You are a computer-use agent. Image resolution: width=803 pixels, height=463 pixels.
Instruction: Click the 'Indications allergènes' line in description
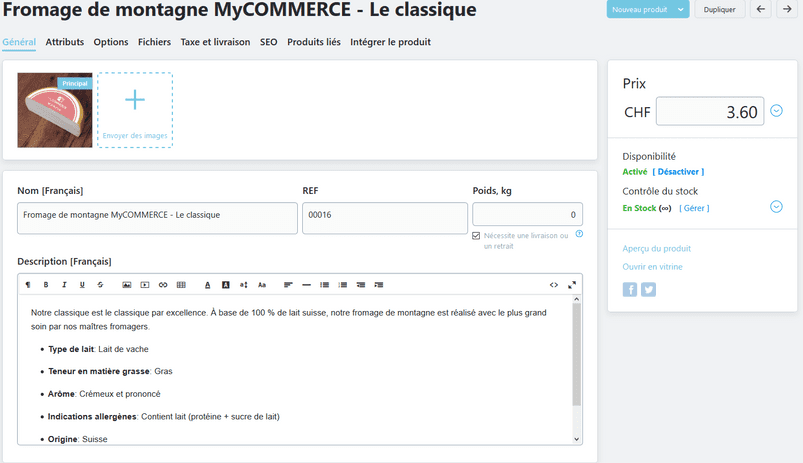(164, 417)
